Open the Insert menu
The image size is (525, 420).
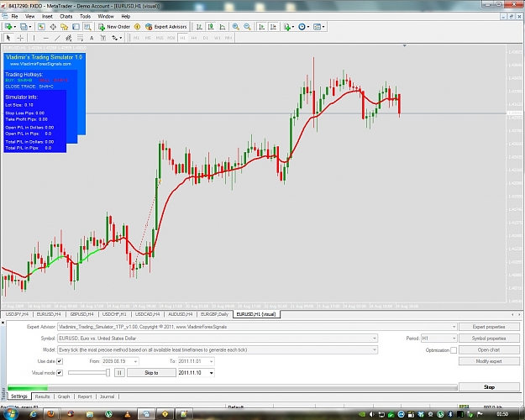[x=47, y=16]
